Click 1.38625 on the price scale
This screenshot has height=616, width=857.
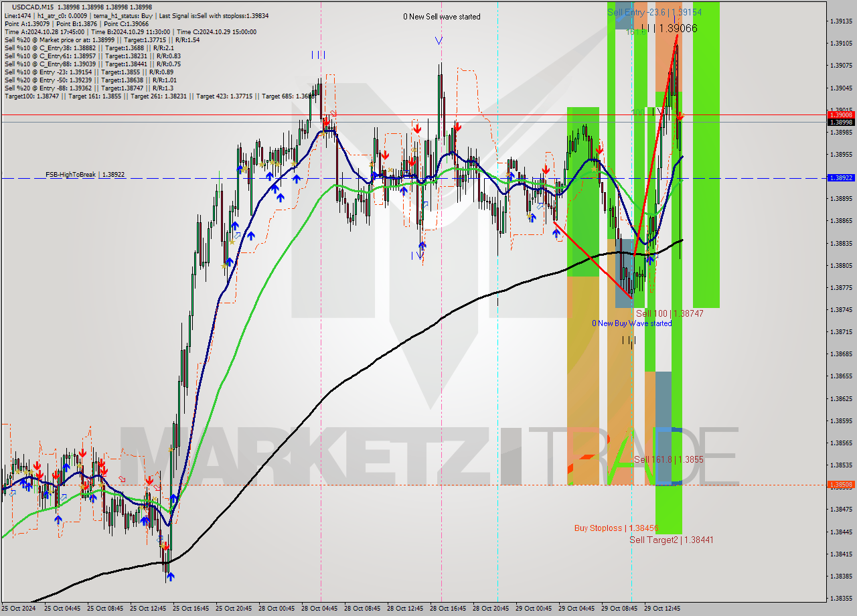[x=840, y=398]
